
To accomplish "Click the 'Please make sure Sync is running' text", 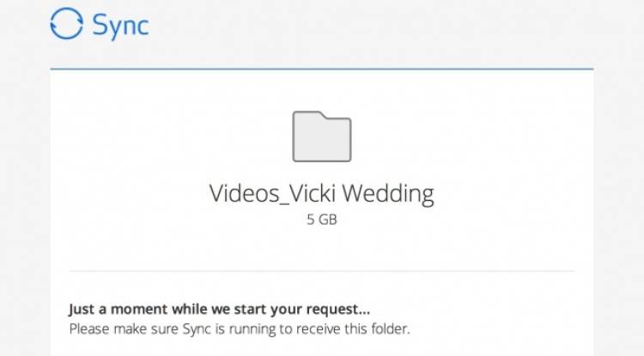I will 240,329.
